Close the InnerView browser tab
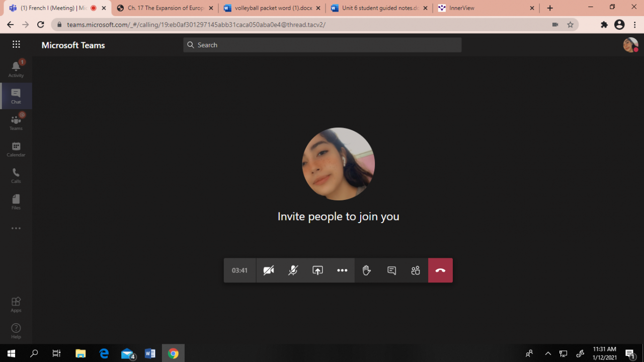The image size is (644, 362). (532, 8)
